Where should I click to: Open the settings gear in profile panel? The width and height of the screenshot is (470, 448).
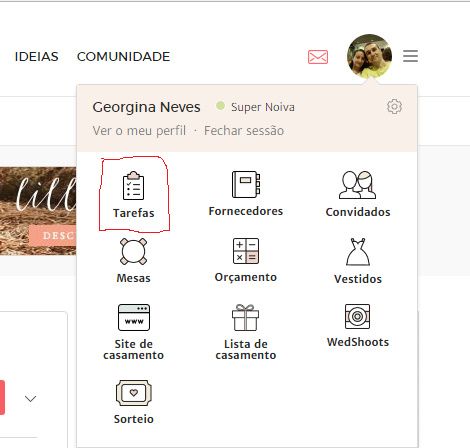pos(394,107)
